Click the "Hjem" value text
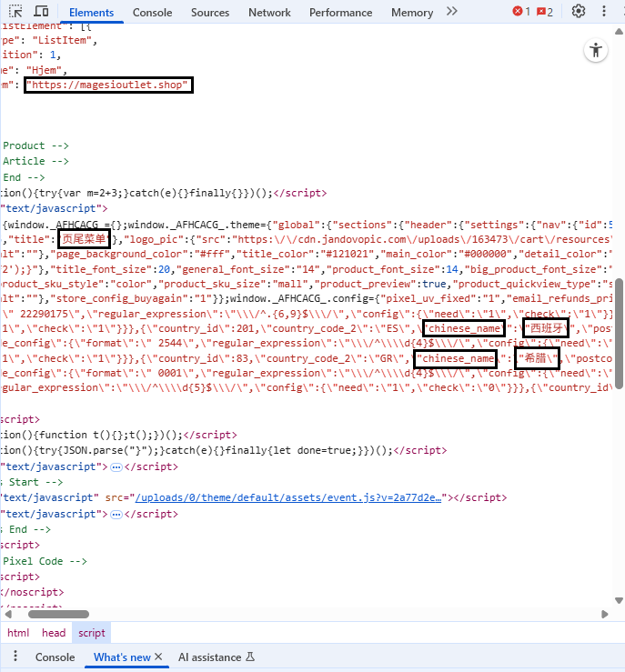 [x=46, y=70]
